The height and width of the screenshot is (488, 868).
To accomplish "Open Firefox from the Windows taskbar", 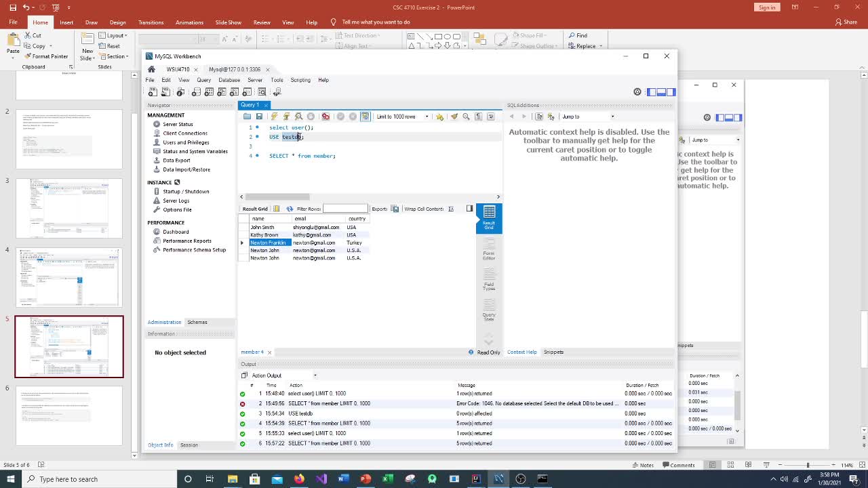I will point(299,479).
